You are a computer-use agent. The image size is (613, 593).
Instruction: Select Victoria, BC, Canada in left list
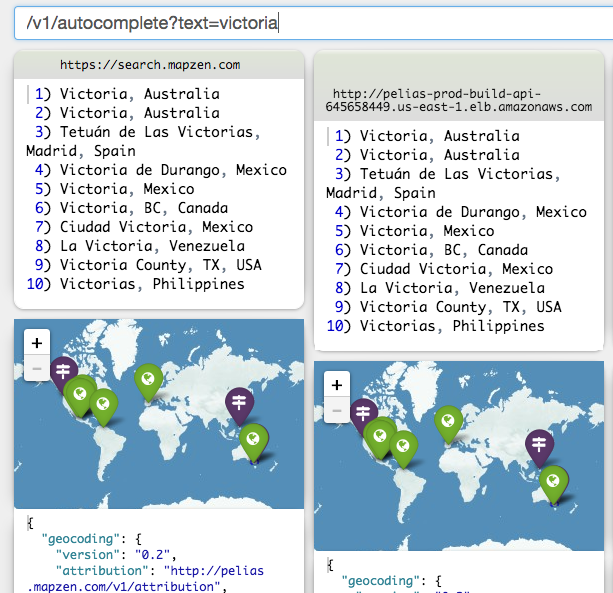click(x=131, y=208)
